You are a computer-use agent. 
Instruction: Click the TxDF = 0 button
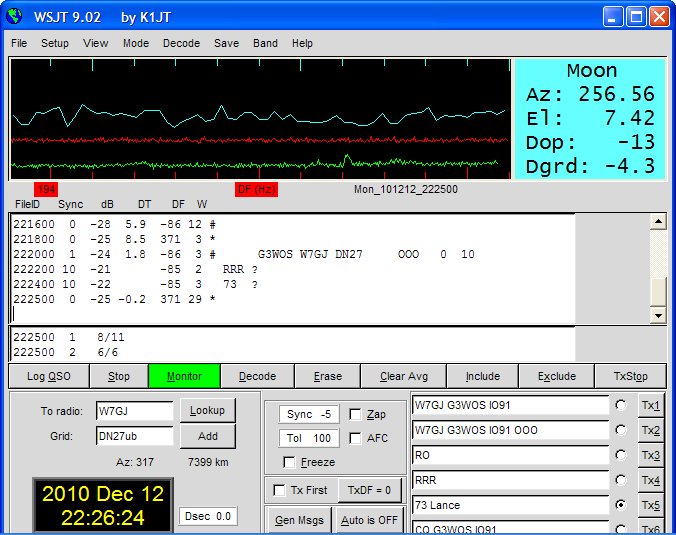tap(369, 490)
